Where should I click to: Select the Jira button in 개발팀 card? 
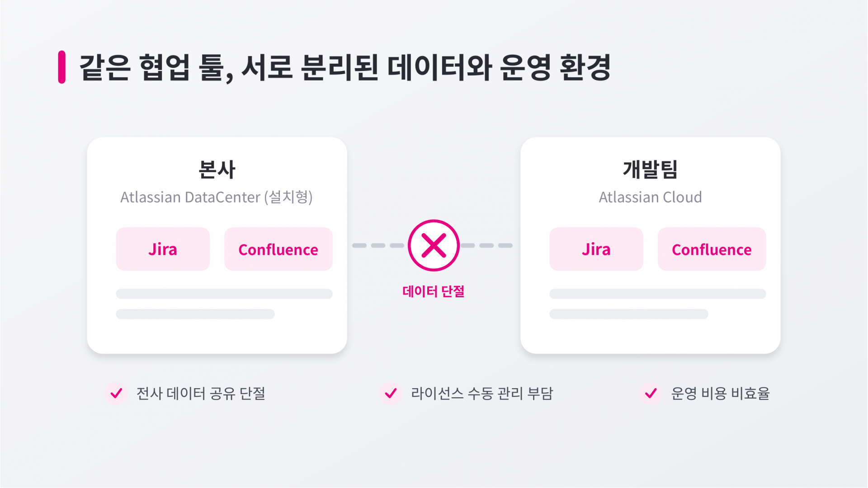[x=596, y=249]
